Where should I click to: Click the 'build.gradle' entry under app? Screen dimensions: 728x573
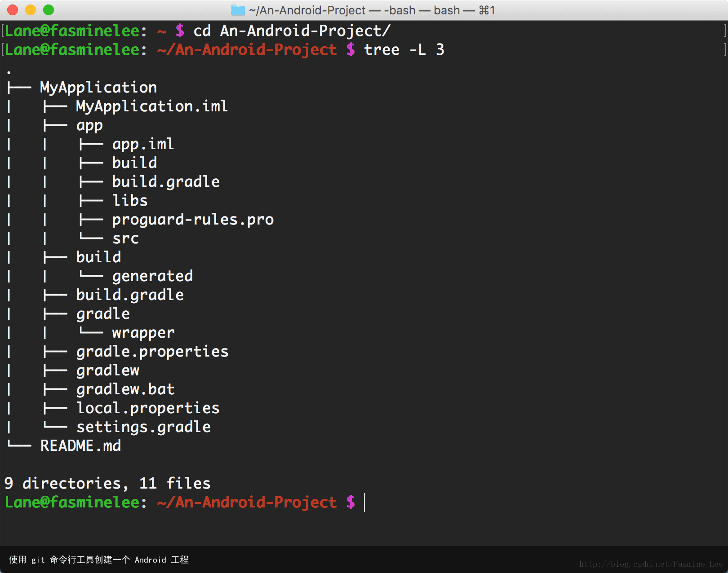click(166, 182)
